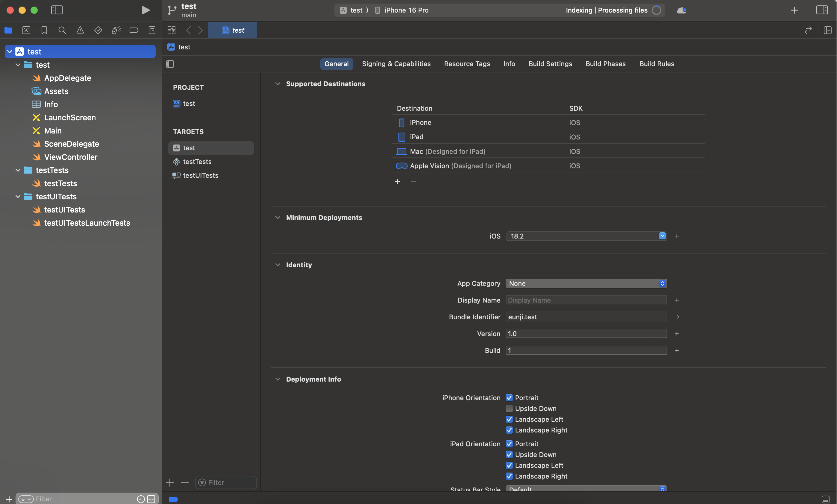Toggle the inspectors panel at top right
The height and width of the screenshot is (504, 837).
coord(822,10)
